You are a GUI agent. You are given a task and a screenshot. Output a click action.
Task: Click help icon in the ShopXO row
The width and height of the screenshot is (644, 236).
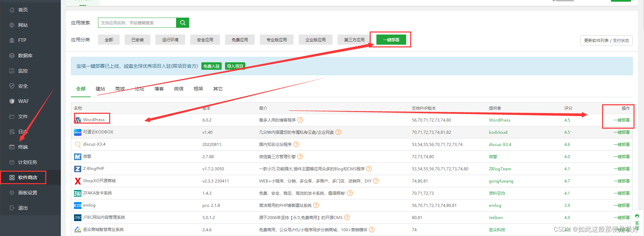pos(376,181)
